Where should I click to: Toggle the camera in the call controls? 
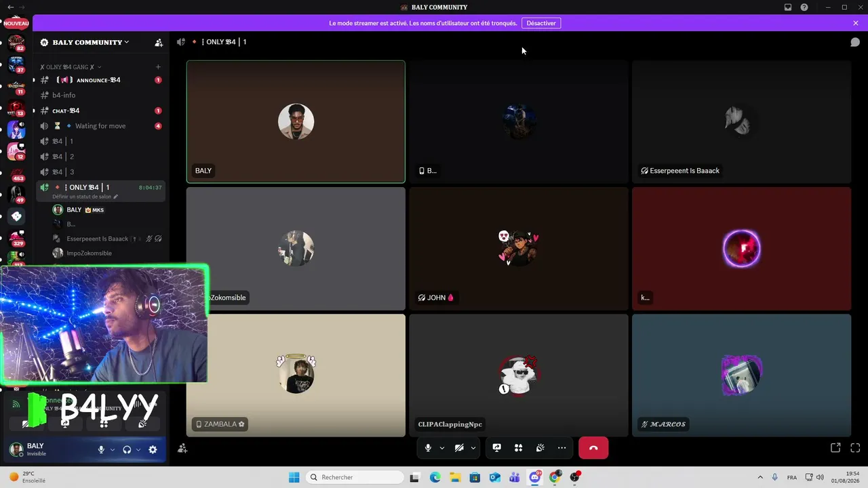coord(459,448)
